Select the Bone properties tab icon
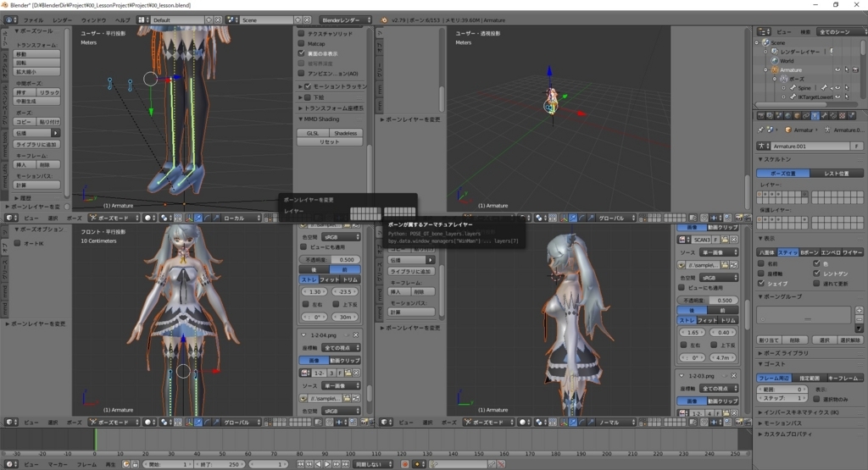 coord(824,115)
